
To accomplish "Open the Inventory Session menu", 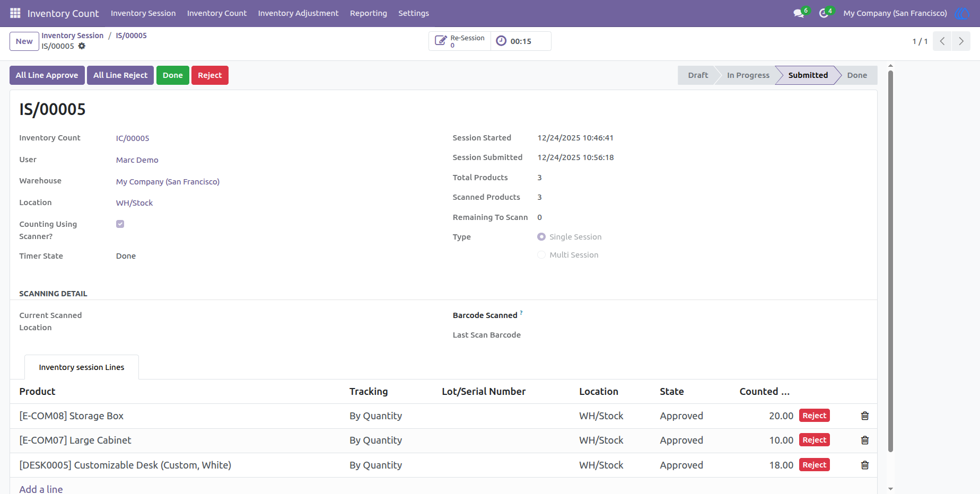I will 143,13.
